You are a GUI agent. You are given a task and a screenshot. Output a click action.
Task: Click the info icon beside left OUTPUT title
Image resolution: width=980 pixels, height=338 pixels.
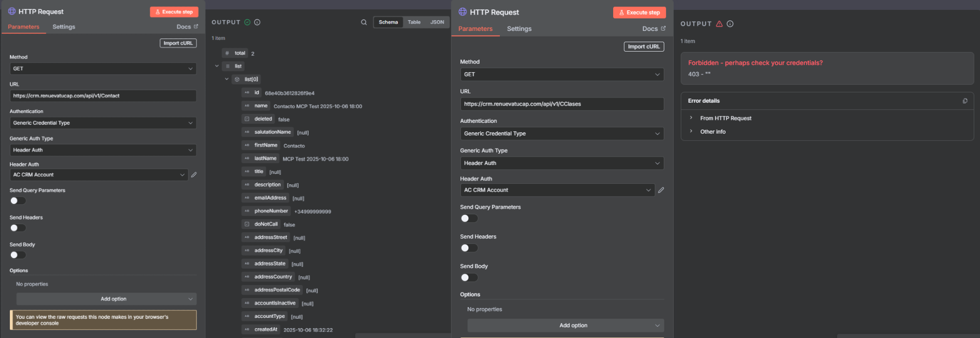[257, 22]
